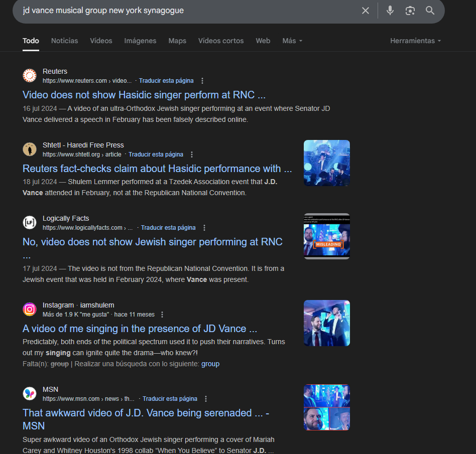The height and width of the screenshot is (454, 476).
Task: Open 'No, video does not show Jewish singer' result
Action: [153, 248]
